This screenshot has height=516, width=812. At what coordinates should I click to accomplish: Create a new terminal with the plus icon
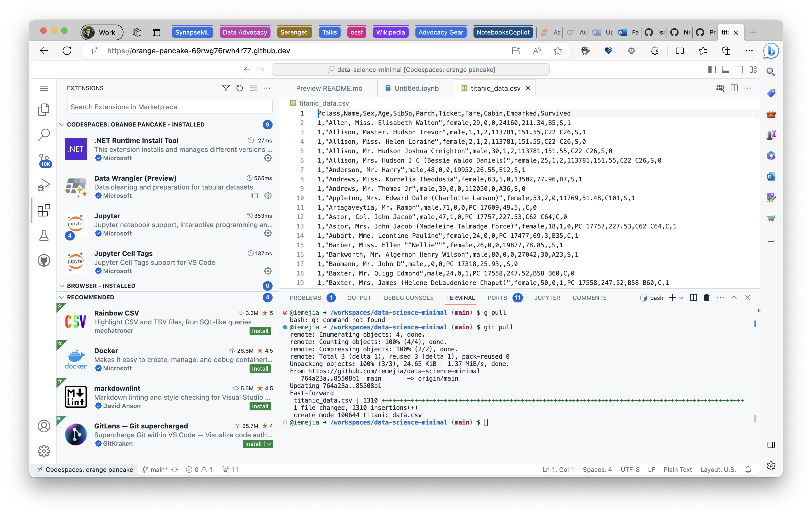[673, 297]
